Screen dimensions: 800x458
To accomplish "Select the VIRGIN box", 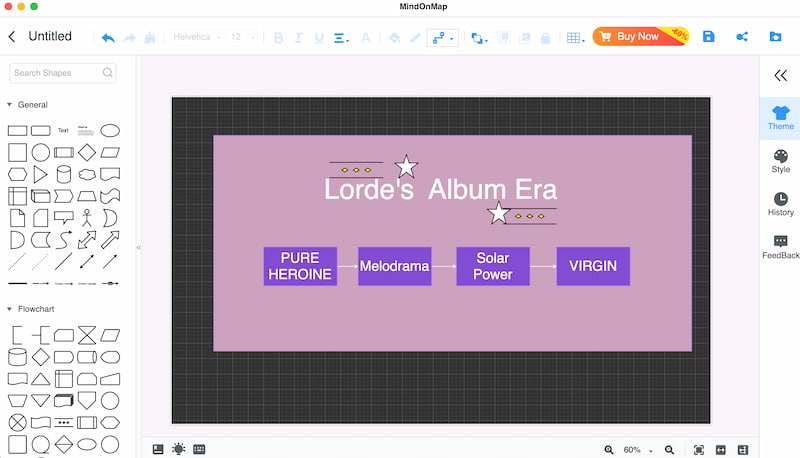I will click(x=593, y=266).
